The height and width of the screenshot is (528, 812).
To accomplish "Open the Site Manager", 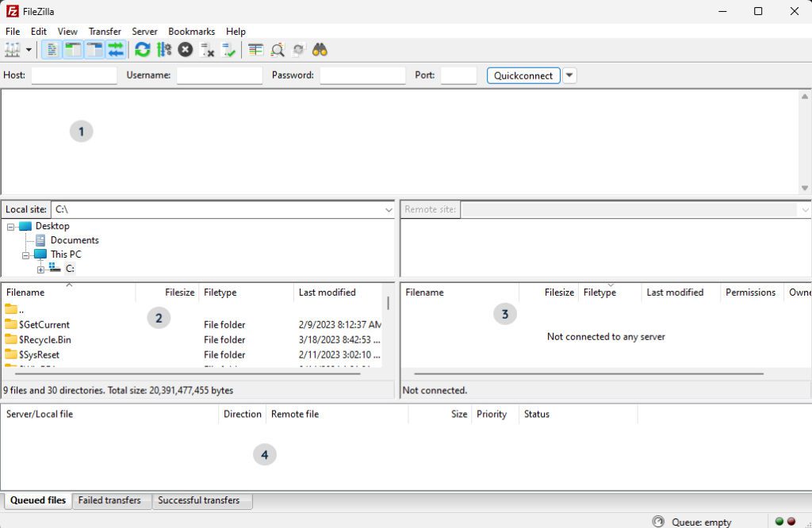I will point(13,50).
